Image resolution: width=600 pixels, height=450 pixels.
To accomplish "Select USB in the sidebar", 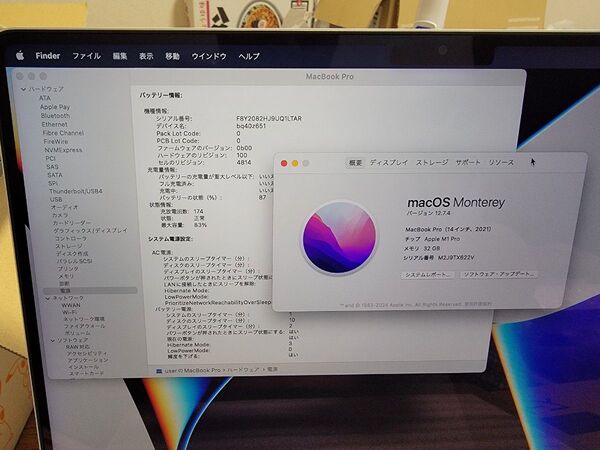I will point(56,199).
